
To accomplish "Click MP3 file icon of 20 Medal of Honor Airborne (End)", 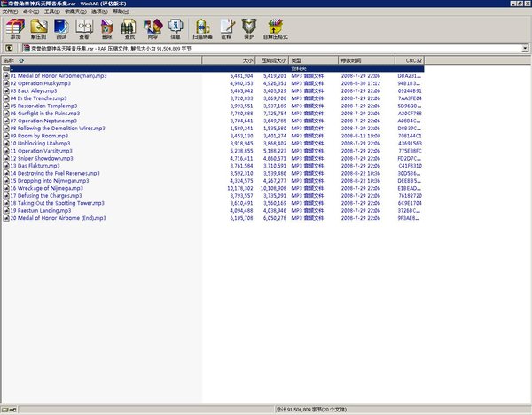I will [6, 218].
